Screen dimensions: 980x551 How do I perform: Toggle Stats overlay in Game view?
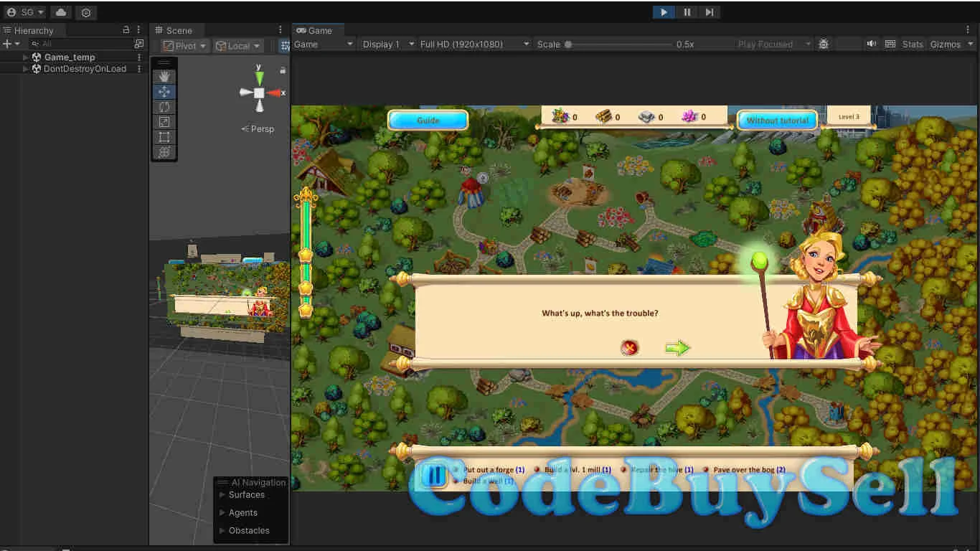pyautogui.click(x=913, y=44)
